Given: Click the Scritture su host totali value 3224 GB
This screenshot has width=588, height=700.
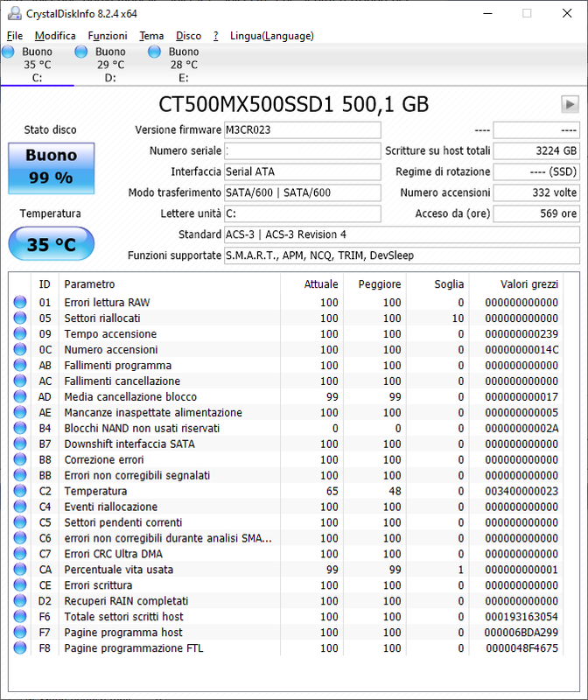Looking at the screenshot, I should tap(536, 150).
